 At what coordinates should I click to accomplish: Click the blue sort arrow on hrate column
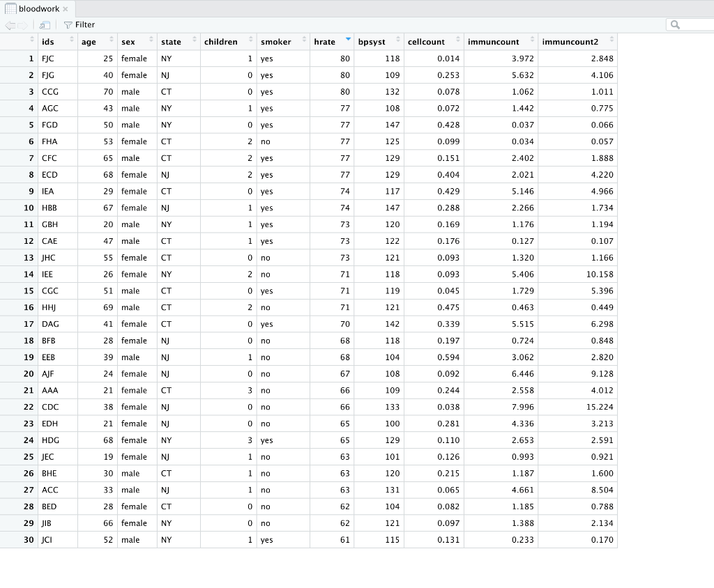point(347,39)
